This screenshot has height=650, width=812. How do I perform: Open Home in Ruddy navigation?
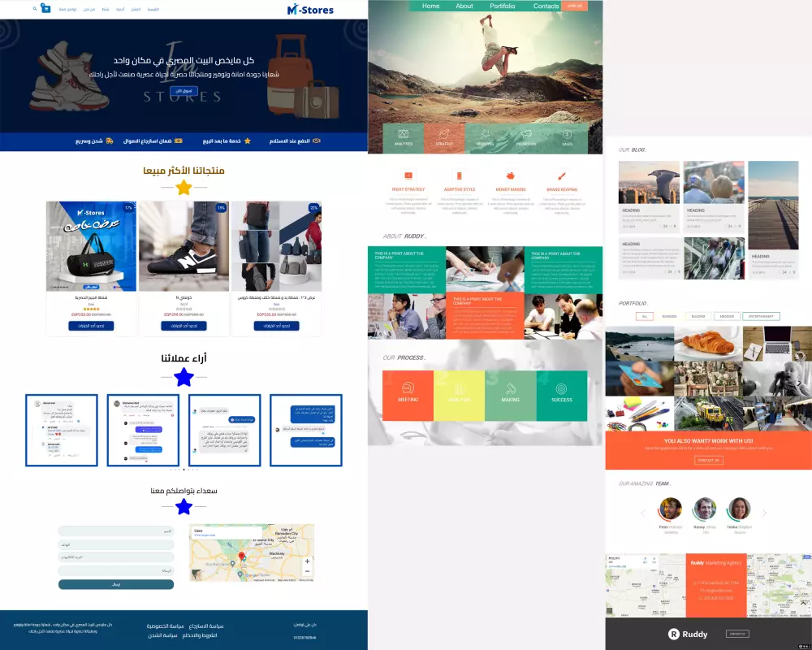click(431, 6)
